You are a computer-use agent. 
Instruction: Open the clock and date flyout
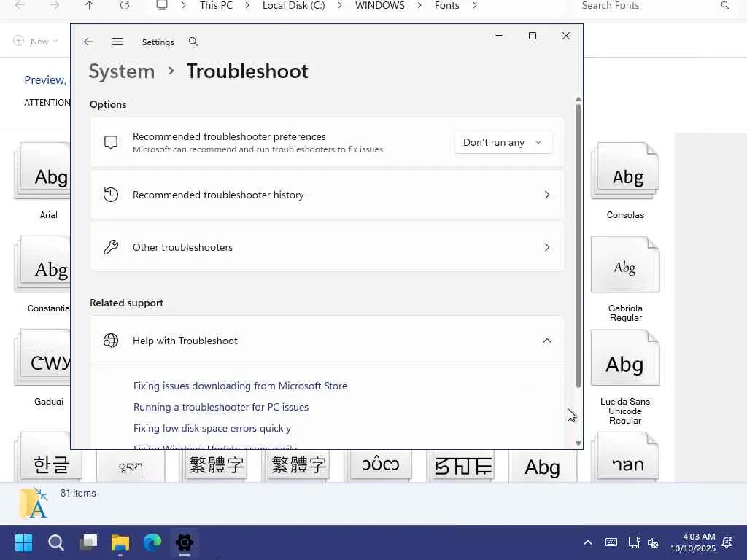pos(693,542)
